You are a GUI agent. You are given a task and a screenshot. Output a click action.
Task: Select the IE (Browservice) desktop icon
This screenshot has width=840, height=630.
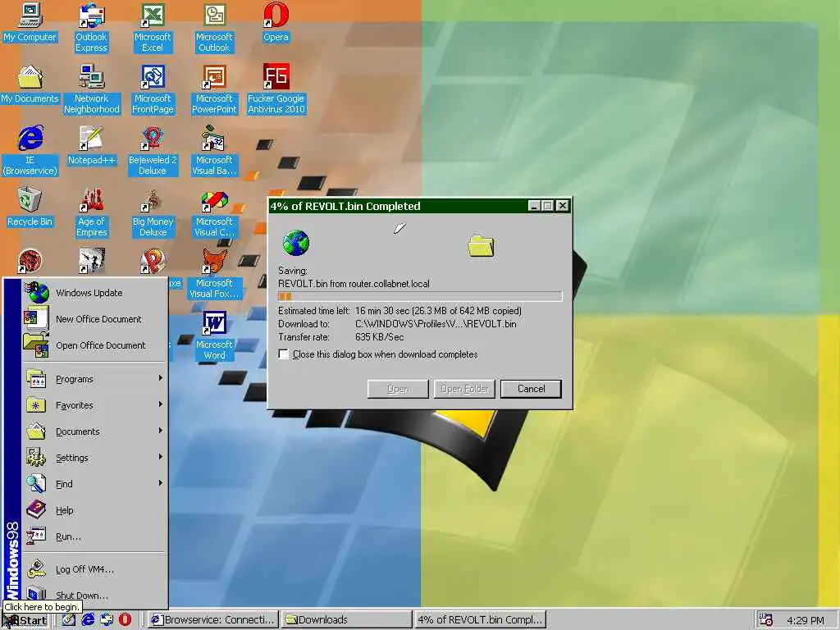(30, 151)
